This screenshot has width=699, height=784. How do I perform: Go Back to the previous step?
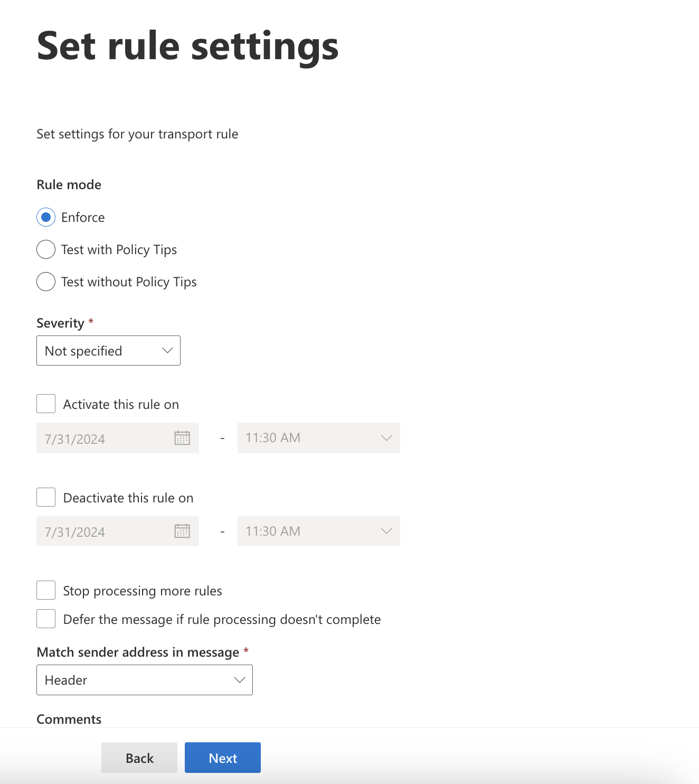139,758
